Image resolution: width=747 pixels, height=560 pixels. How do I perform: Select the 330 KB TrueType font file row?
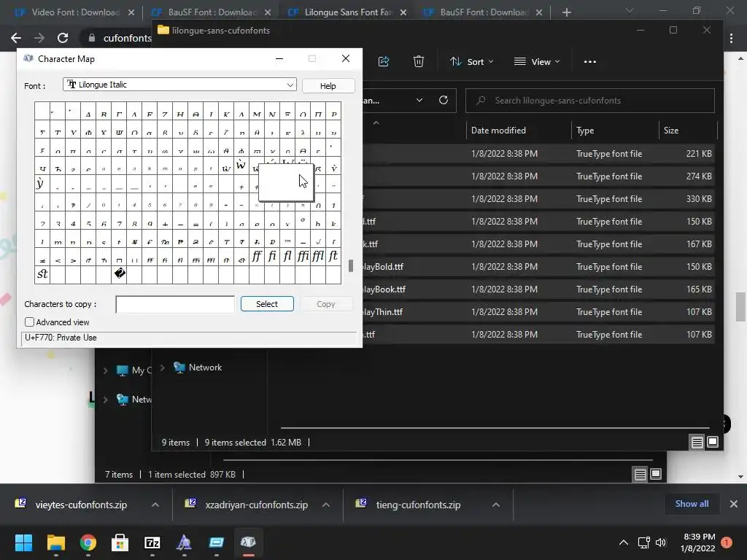[538, 199]
